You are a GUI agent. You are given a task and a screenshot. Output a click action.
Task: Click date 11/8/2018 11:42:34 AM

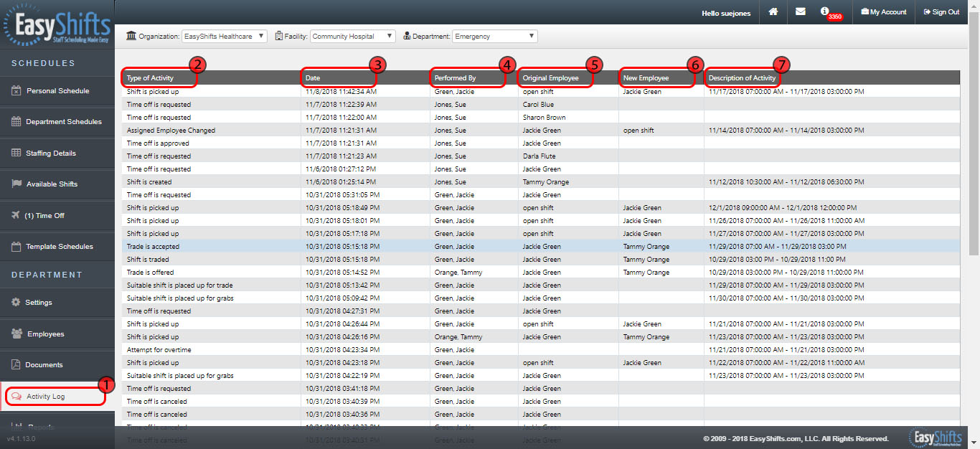[x=341, y=92]
